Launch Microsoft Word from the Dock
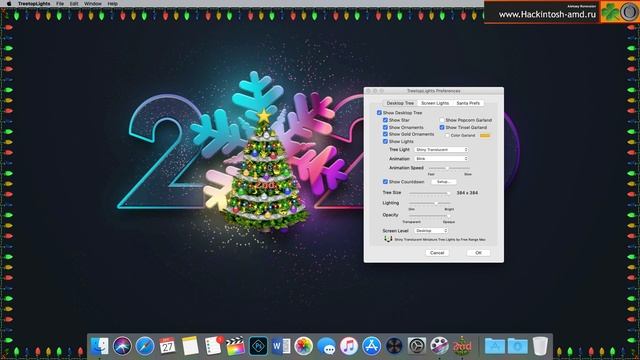Screen dimensions: 640x360 pyautogui.click(x=281, y=346)
